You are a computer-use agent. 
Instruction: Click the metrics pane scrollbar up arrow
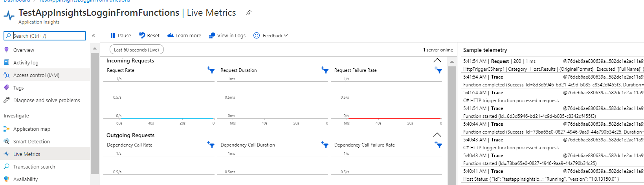pos(452,62)
